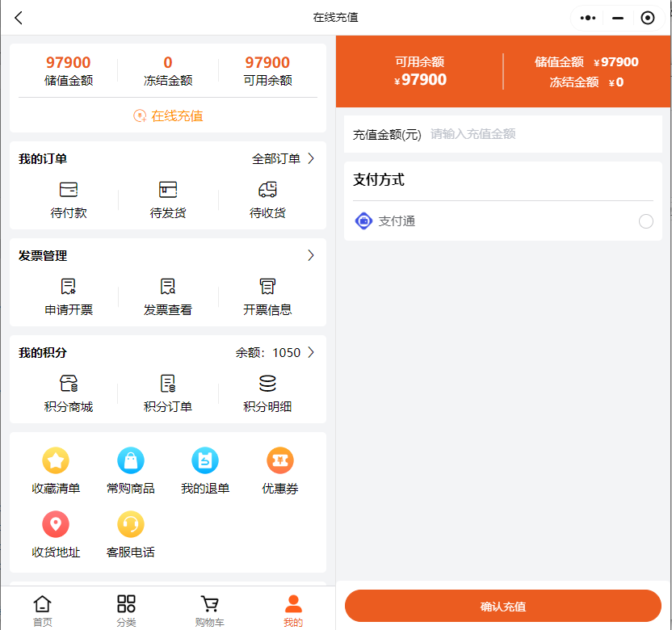Expand the 发票管理 section arrow

point(311,256)
